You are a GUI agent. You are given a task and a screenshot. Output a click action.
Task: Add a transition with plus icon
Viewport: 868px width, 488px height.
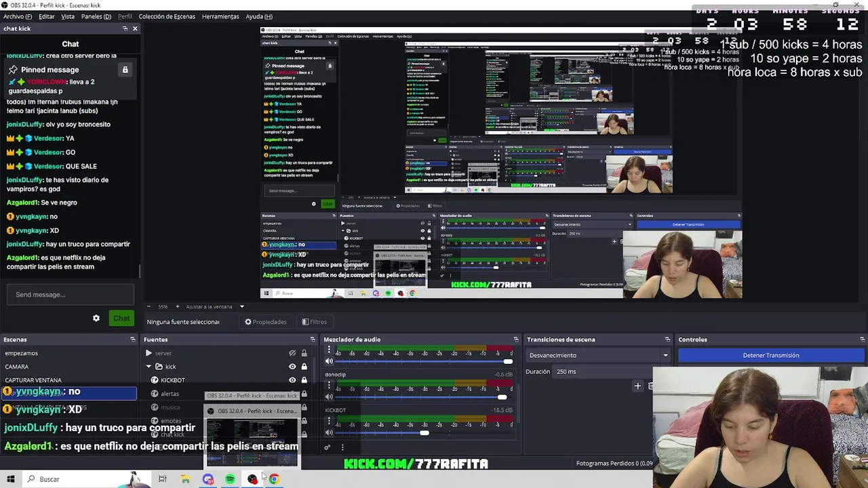(637, 386)
